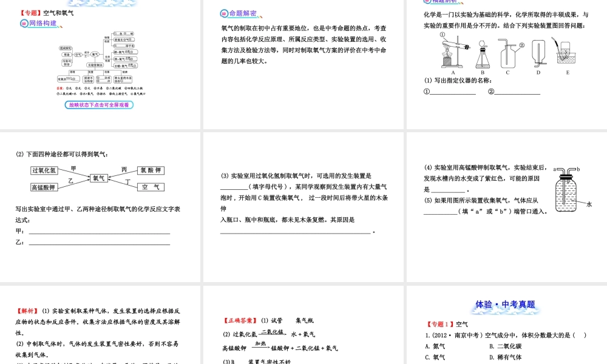
Task: Click the 空气 box in the diagram
Action: click(151, 187)
